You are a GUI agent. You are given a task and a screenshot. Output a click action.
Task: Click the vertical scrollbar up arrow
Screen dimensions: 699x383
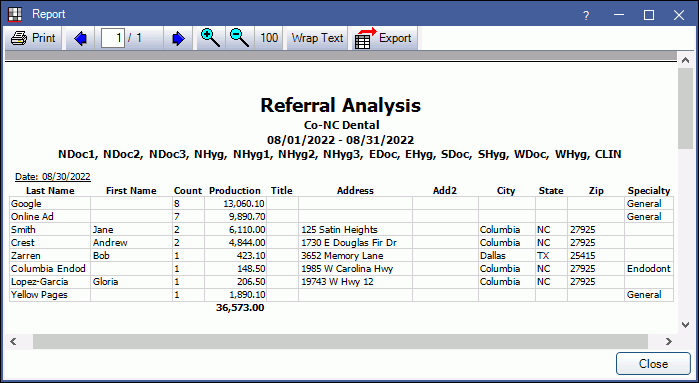point(686,61)
